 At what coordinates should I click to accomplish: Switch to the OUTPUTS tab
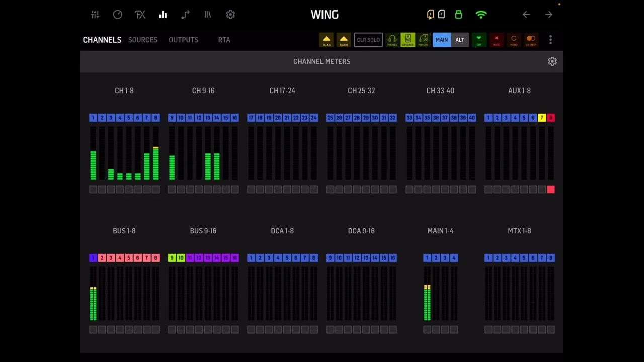click(184, 40)
